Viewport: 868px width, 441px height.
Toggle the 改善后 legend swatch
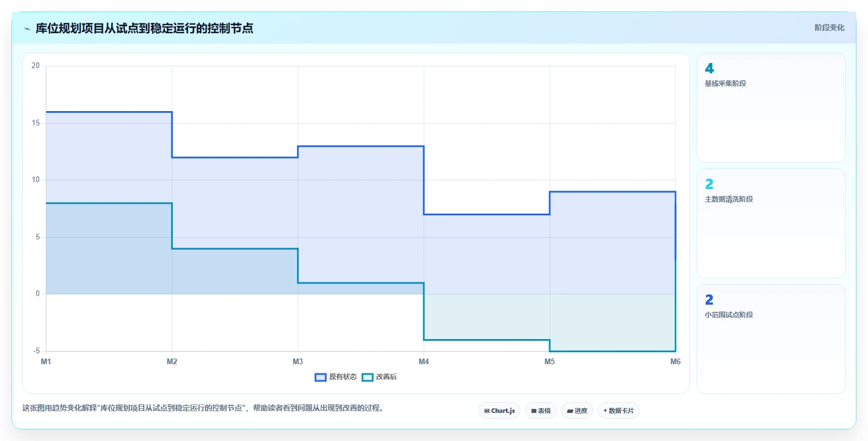[x=368, y=377]
